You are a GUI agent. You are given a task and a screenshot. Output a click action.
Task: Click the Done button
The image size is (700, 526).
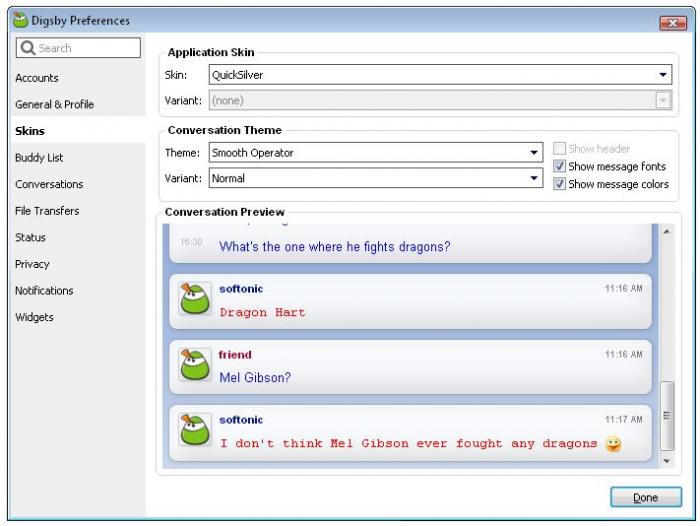(x=646, y=497)
